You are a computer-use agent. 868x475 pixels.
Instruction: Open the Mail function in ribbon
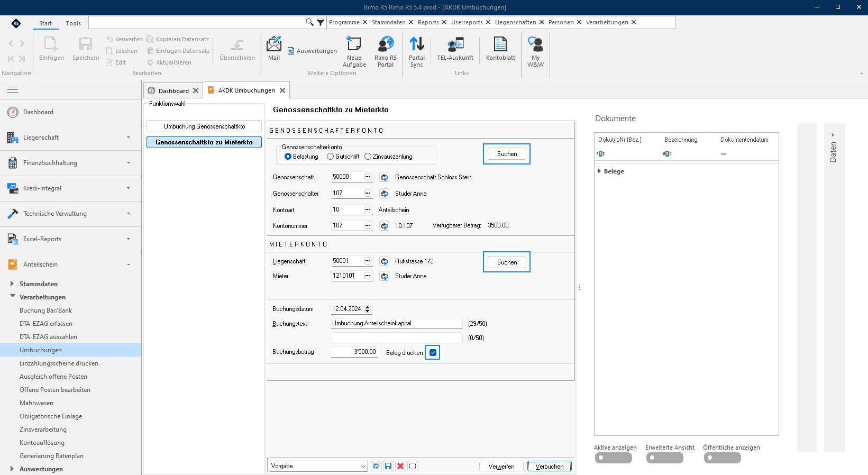pos(274,49)
